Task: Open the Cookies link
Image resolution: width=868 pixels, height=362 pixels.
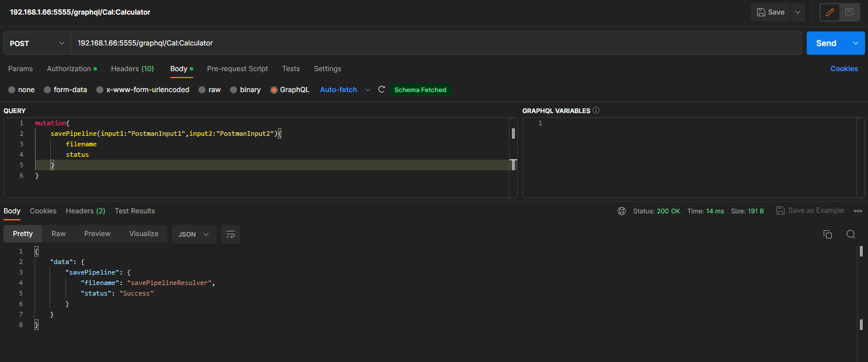Action: 843,69
